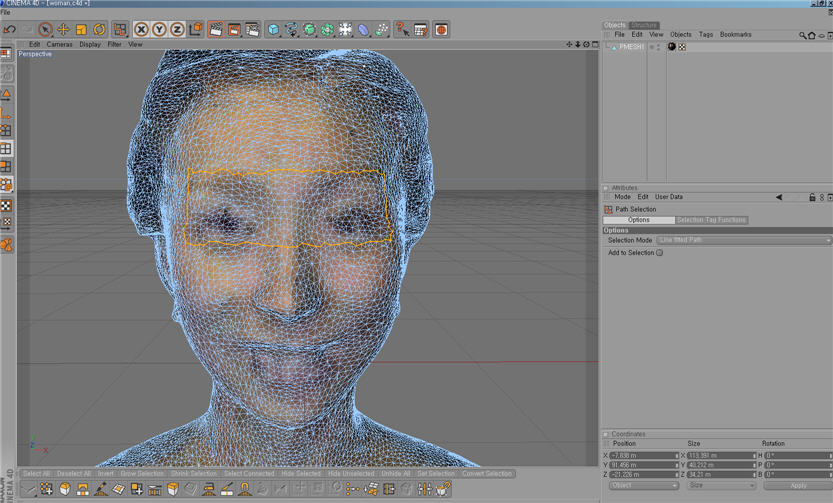Open Render Settings clapperboard icon
Screen dimensions: 833x503
coord(252,30)
